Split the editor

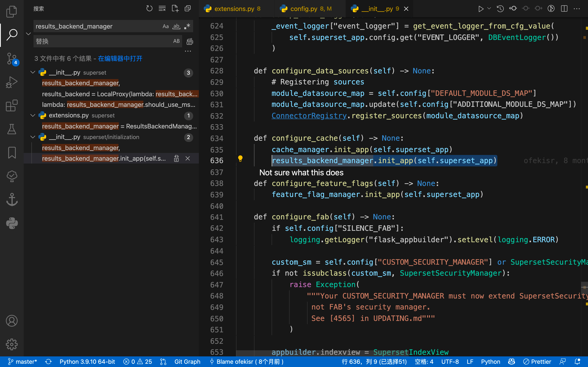(x=564, y=9)
